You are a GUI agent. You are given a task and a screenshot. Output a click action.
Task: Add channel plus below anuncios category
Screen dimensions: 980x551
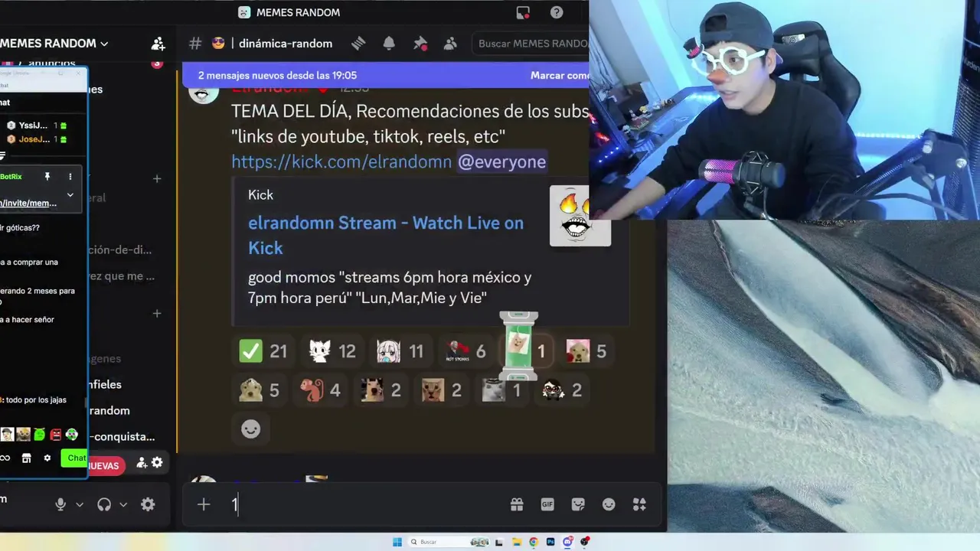157,178
